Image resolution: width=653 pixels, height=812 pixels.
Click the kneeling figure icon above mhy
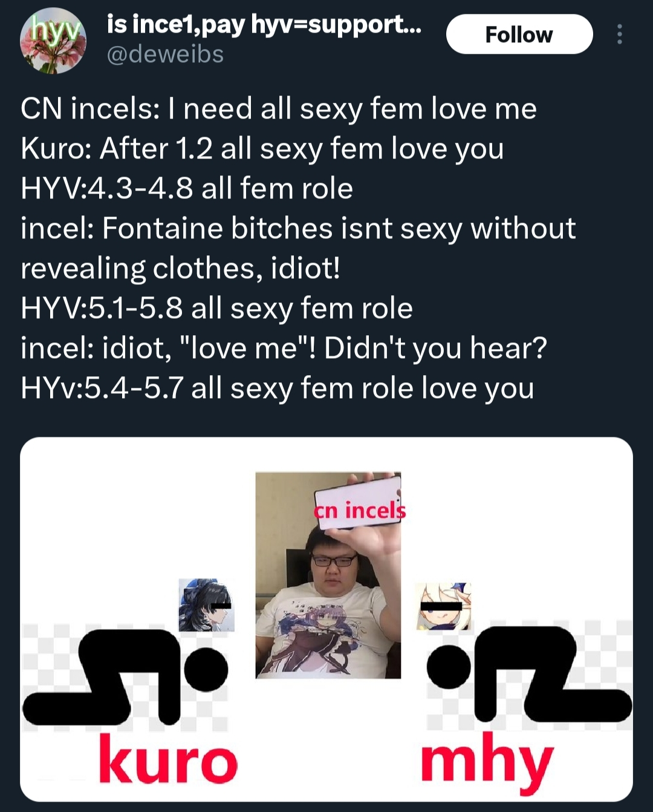tap(529, 674)
